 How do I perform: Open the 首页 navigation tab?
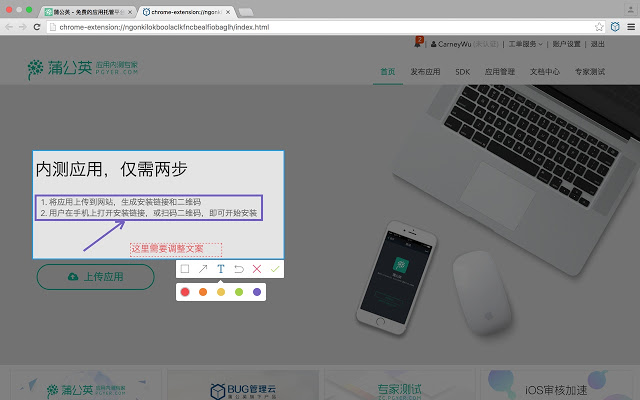click(388, 72)
